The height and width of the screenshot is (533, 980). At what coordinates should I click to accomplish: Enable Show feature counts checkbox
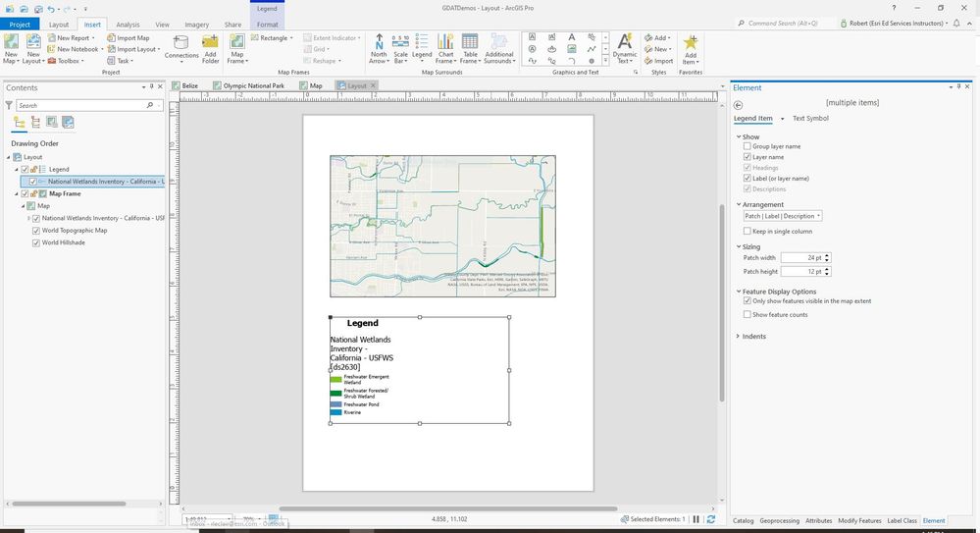tap(747, 315)
